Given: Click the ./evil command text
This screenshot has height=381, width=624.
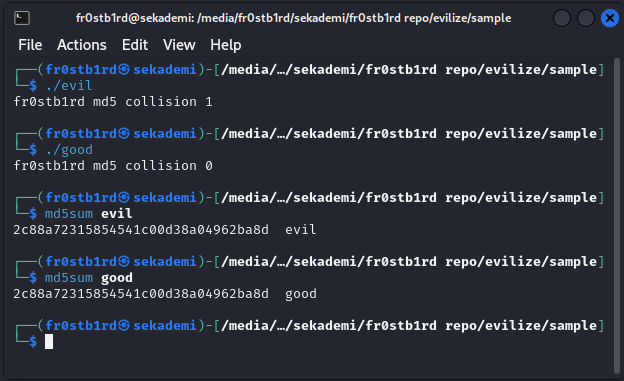Looking at the screenshot, I should pos(69,86).
